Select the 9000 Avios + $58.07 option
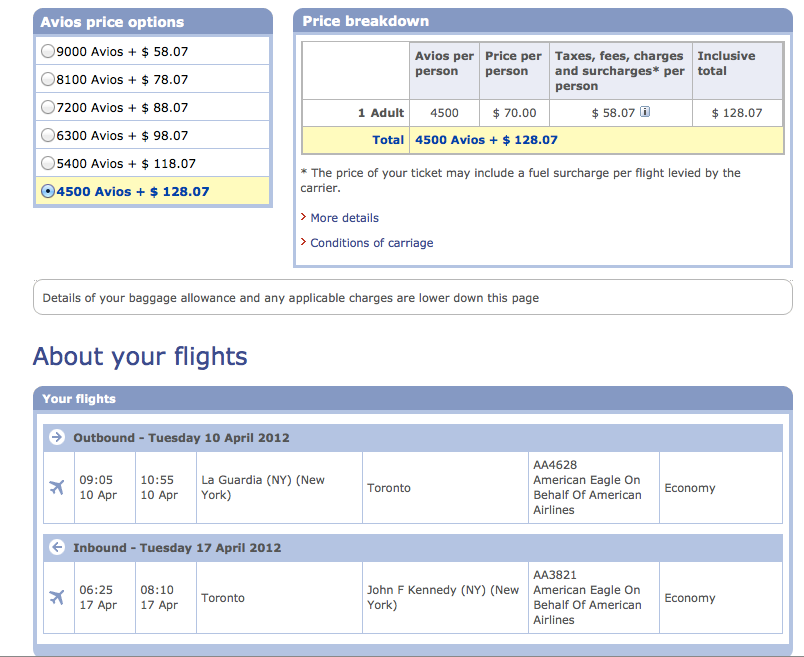This screenshot has height=657, width=804. pyautogui.click(x=48, y=51)
